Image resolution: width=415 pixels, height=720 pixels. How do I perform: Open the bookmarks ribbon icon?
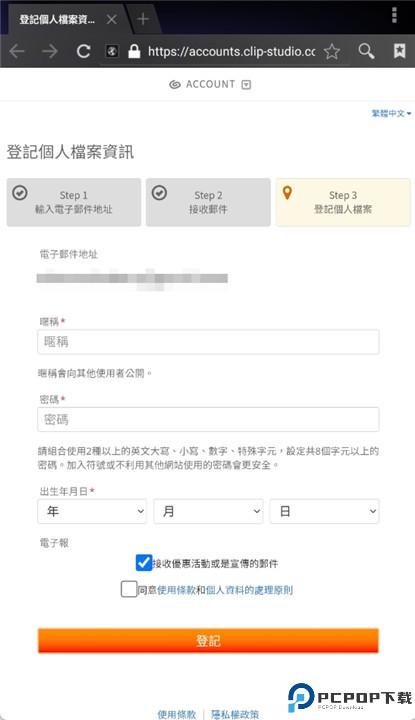[x=399, y=51]
